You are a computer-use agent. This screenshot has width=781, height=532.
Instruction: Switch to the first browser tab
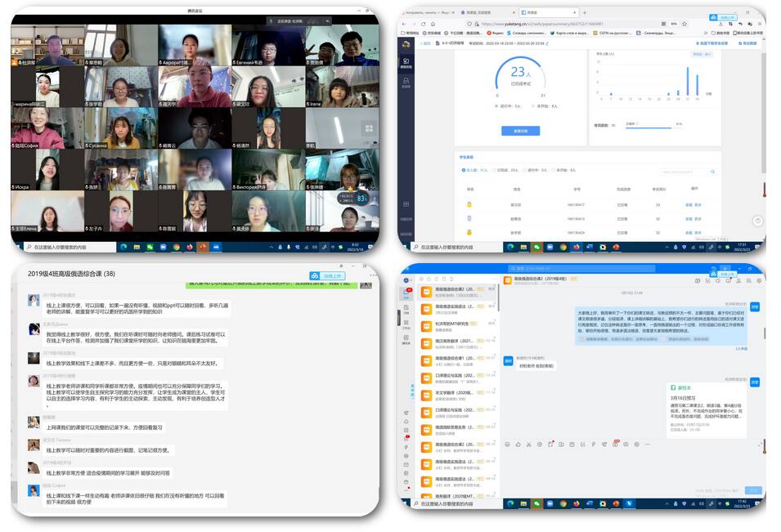tap(429, 12)
